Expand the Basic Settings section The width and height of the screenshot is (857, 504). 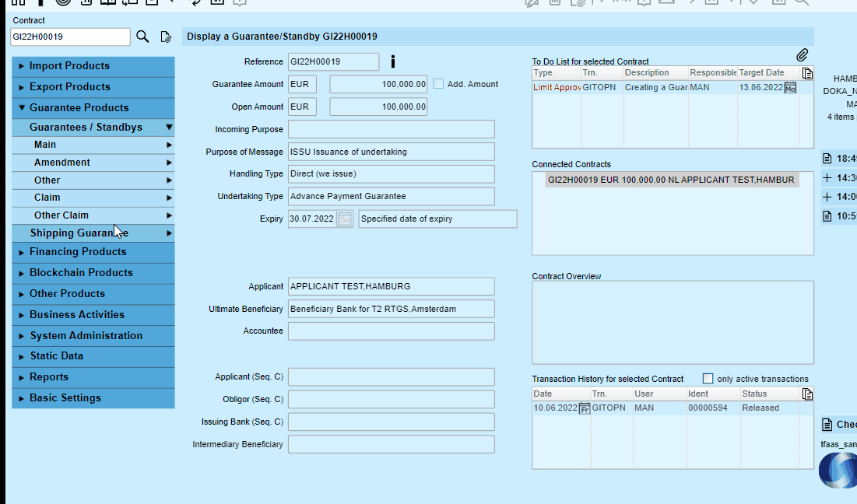(x=93, y=398)
